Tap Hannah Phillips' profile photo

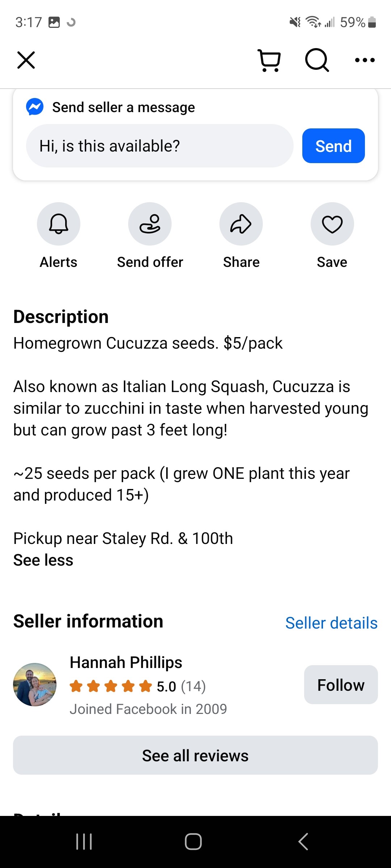35,685
